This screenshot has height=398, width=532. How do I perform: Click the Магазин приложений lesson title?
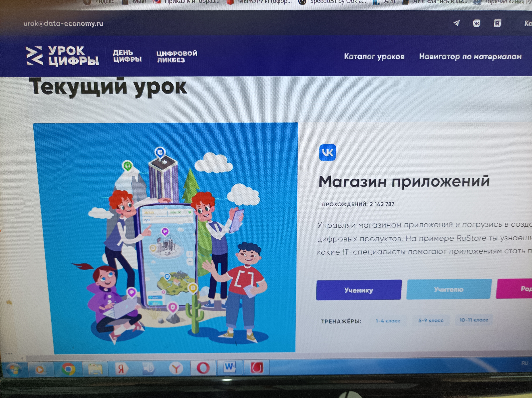404,182
